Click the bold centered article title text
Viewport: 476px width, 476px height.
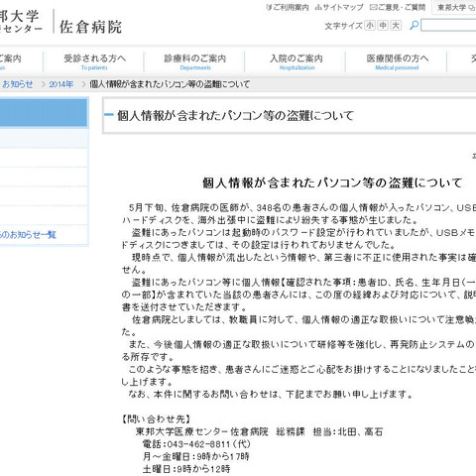(332, 182)
